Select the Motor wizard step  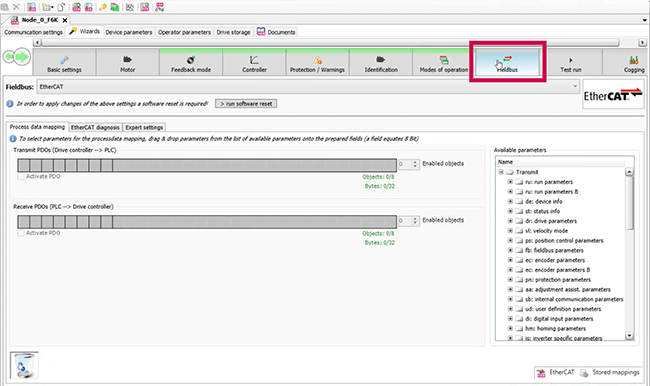click(128, 62)
